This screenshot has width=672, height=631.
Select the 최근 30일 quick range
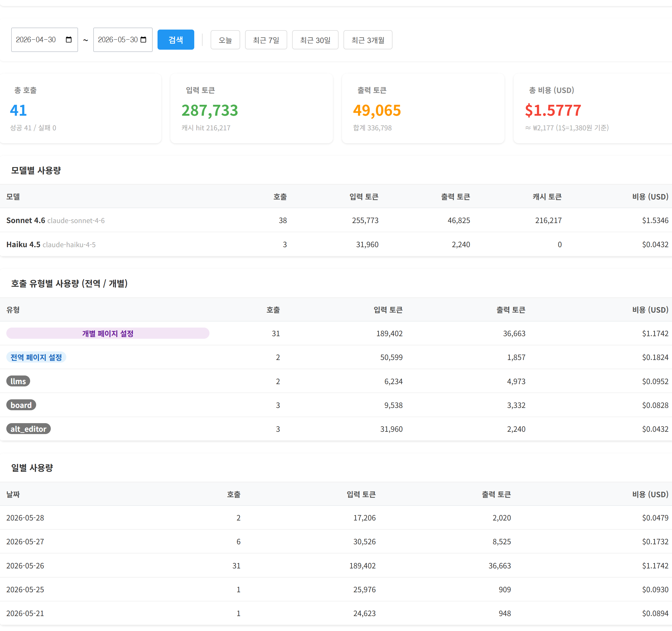pos(315,40)
